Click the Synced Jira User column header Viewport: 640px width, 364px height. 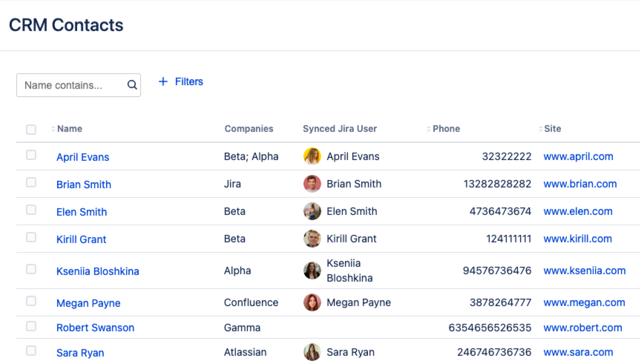[x=339, y=129]
